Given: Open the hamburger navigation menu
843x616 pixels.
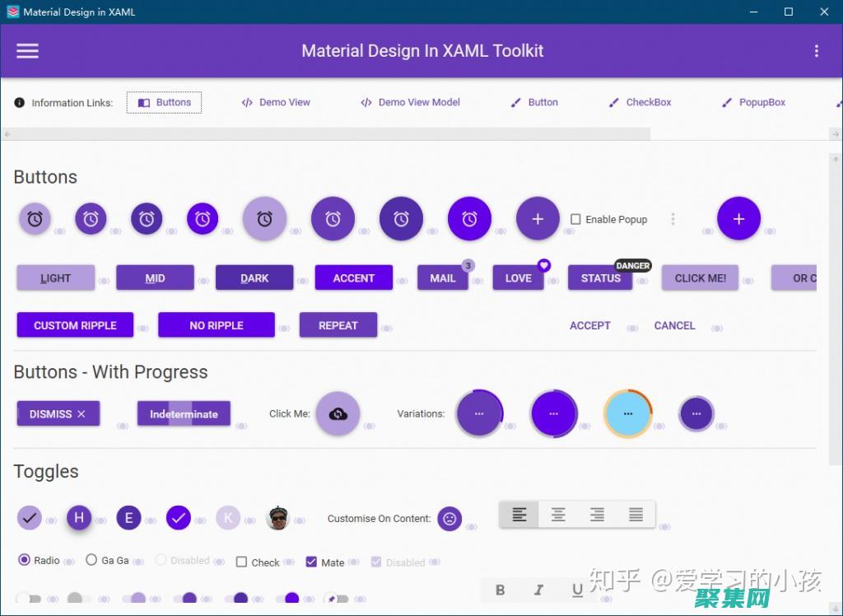Looking at the screenshot, I should click(x=28, y=51).
